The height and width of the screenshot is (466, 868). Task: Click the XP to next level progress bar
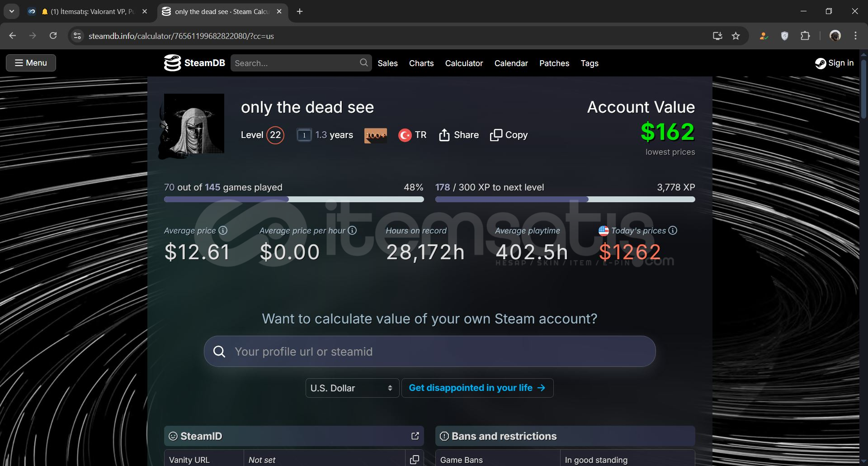pos(565,199)
